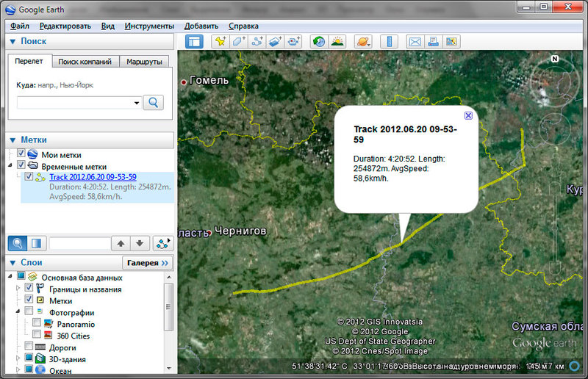Toggle the sidebar panel button

(x=194, y=42)
